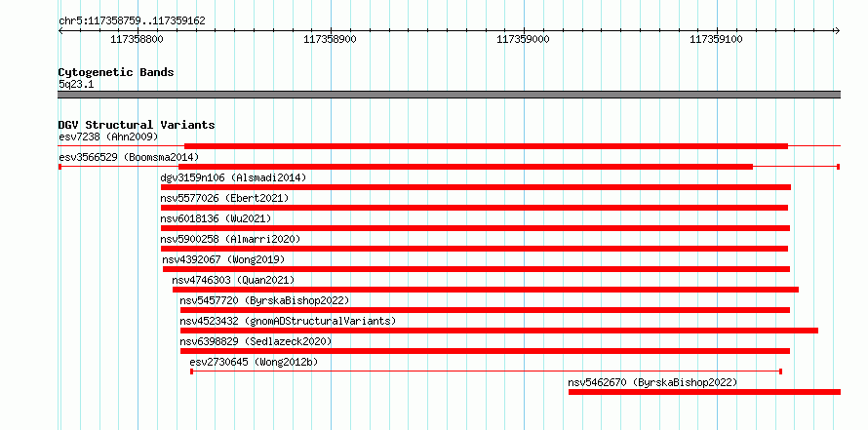868x430 pixels.
Task: Click the nsv5462670 red feature bar
Action: tap(705, 392)
